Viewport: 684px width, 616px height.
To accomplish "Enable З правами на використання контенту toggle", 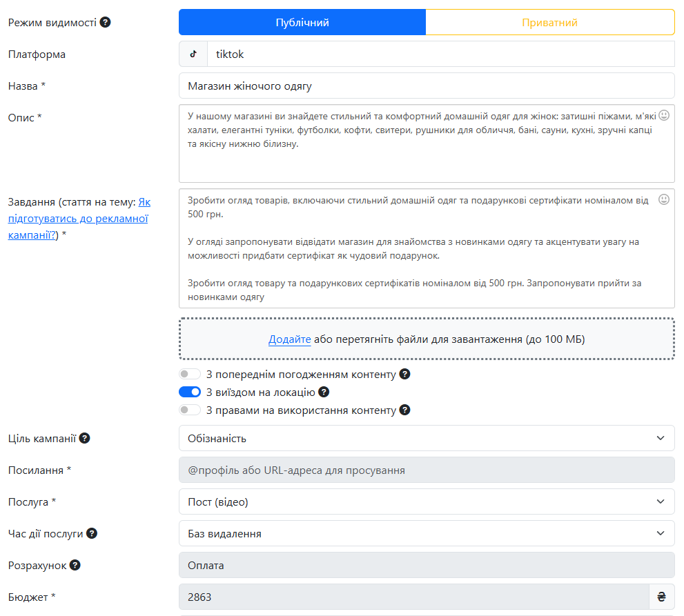I will (190, 410).
